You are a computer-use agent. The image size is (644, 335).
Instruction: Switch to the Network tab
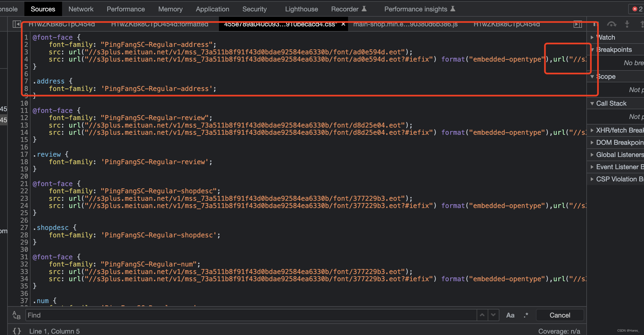pos(81,9)
